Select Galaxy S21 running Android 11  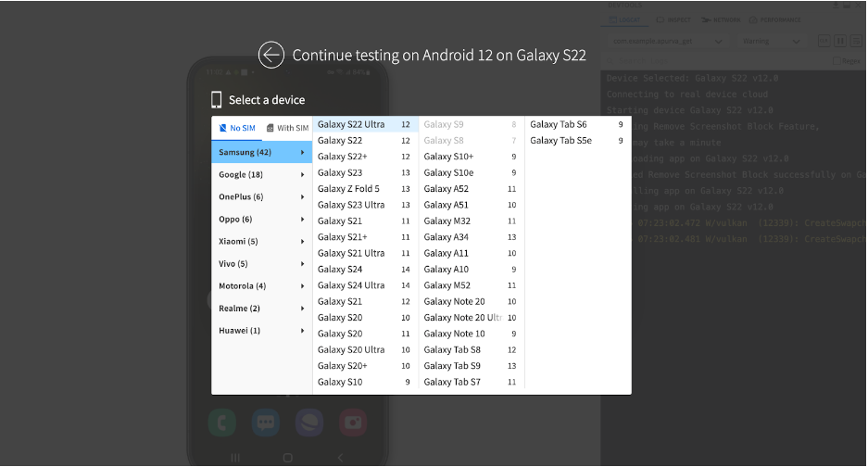[365, 221]
